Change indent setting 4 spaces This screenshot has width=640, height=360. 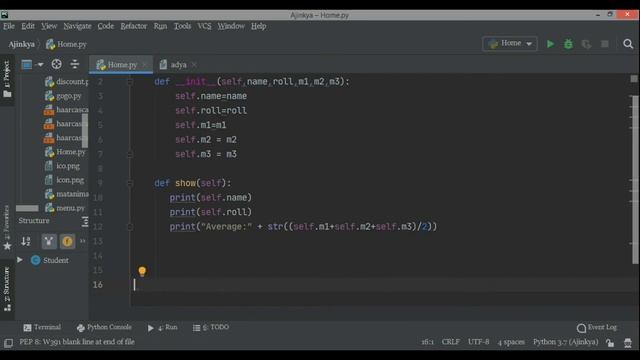tap(511, 342)
